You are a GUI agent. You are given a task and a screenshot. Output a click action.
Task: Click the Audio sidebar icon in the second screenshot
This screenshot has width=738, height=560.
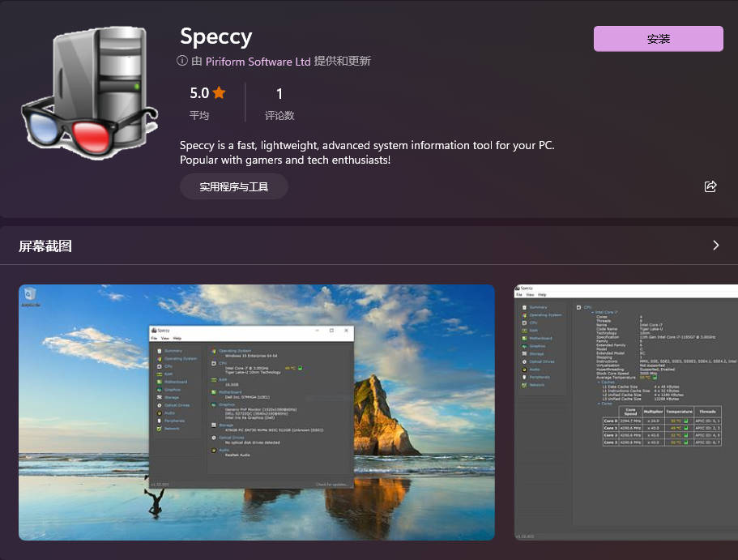coord(523,369)
